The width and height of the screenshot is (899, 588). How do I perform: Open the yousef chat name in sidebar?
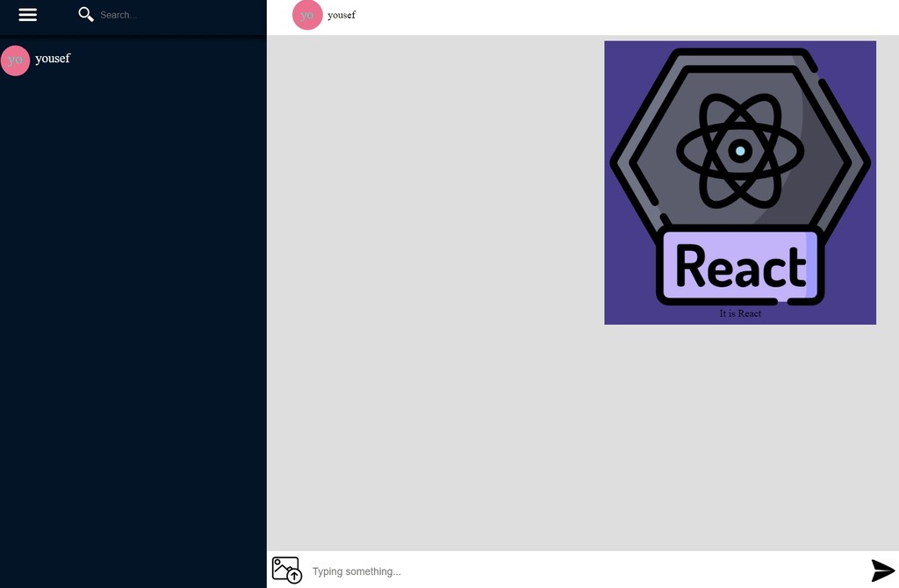(52, 59)
